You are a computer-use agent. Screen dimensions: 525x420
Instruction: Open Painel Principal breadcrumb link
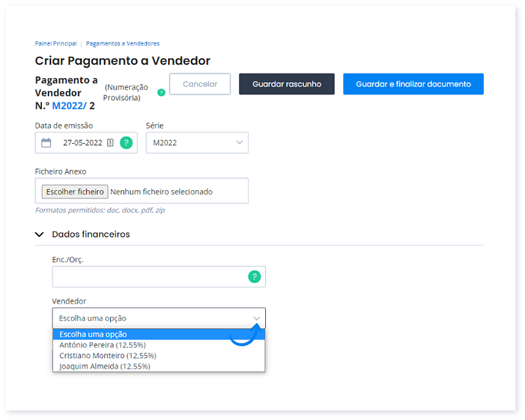coord(56,43)
